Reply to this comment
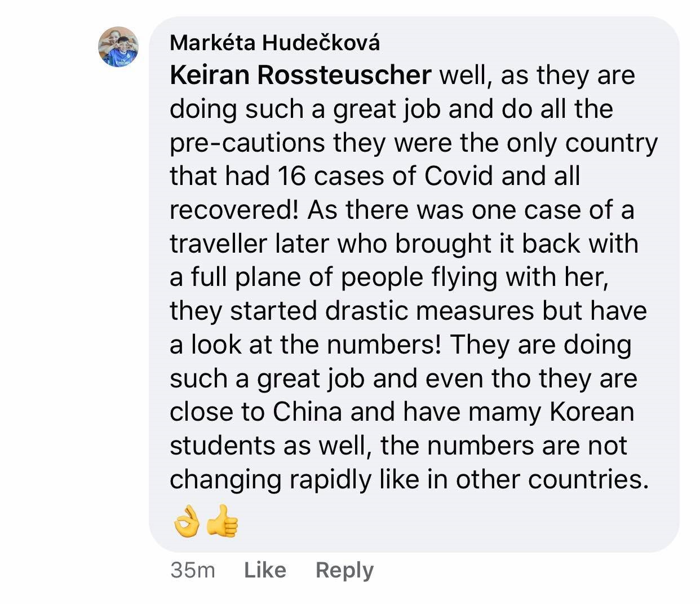 [344, 570]
